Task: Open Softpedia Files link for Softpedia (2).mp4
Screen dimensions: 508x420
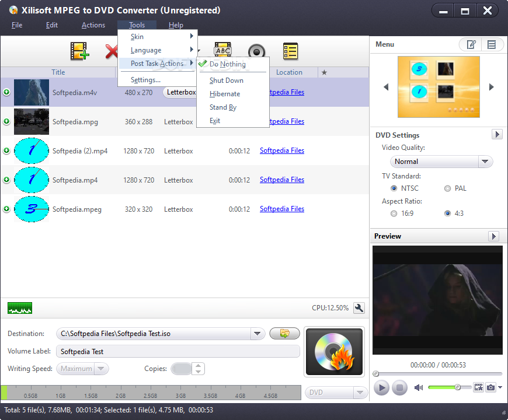Action: [282, 150]
